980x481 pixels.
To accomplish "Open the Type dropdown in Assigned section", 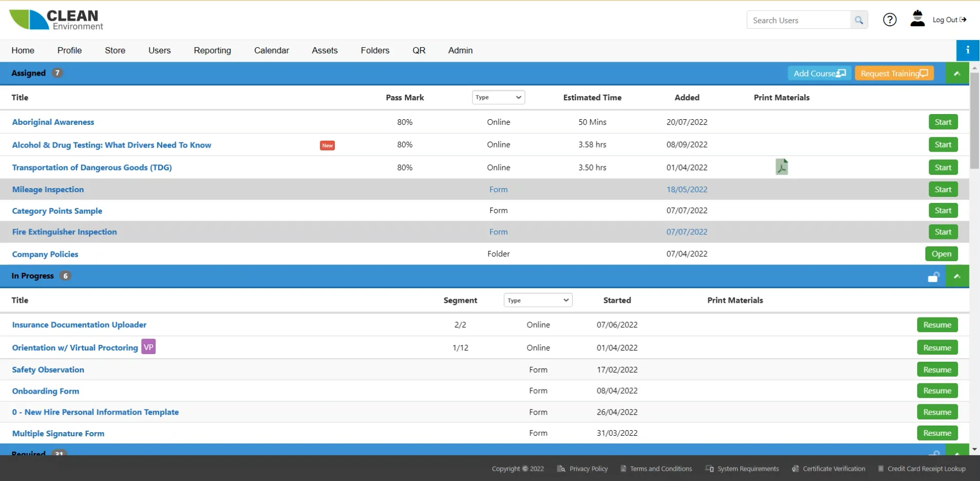I will tap(498, 97).
